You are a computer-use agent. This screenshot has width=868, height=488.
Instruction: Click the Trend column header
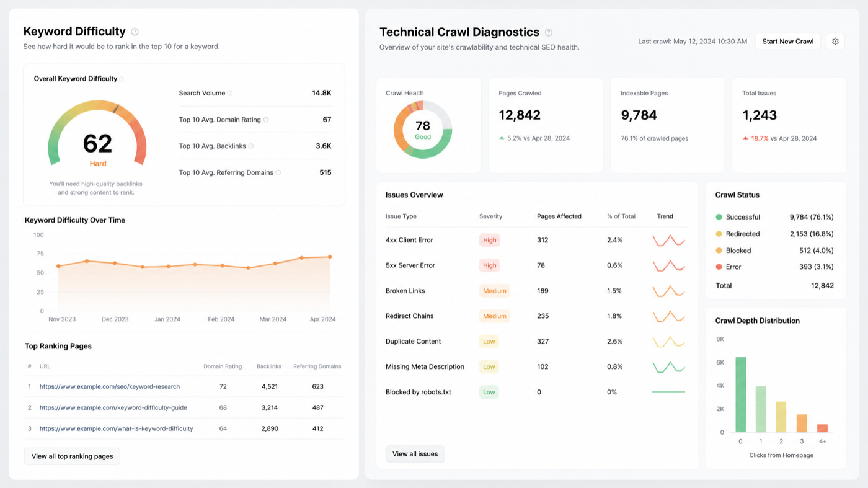[x=665, y=216]
